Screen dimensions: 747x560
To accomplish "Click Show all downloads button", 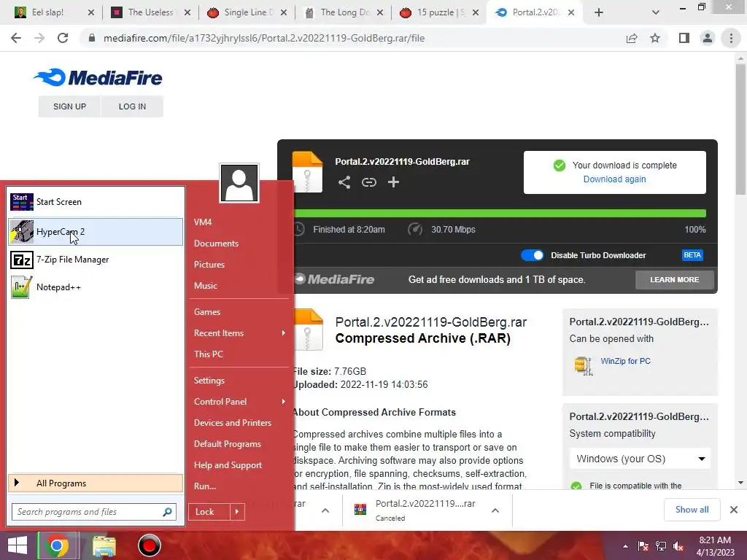I will click(x=692, y=510).
